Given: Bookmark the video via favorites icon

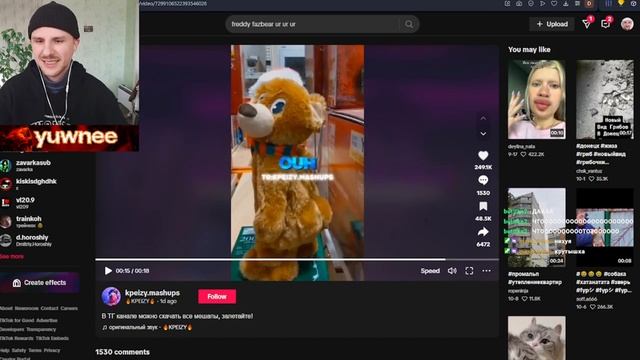Looking at the screenshot, I should tap(483, 206).
